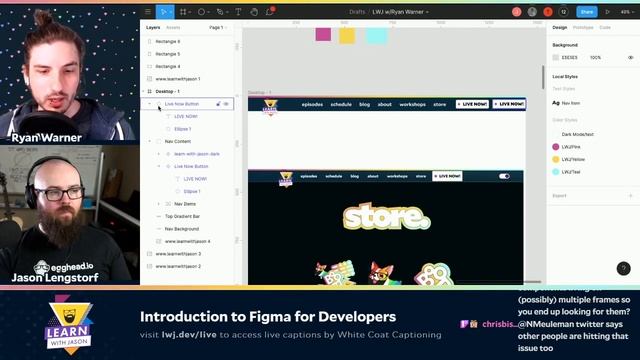Open file name LWJ w/Ryan Warner dropdown

point(400,12)
